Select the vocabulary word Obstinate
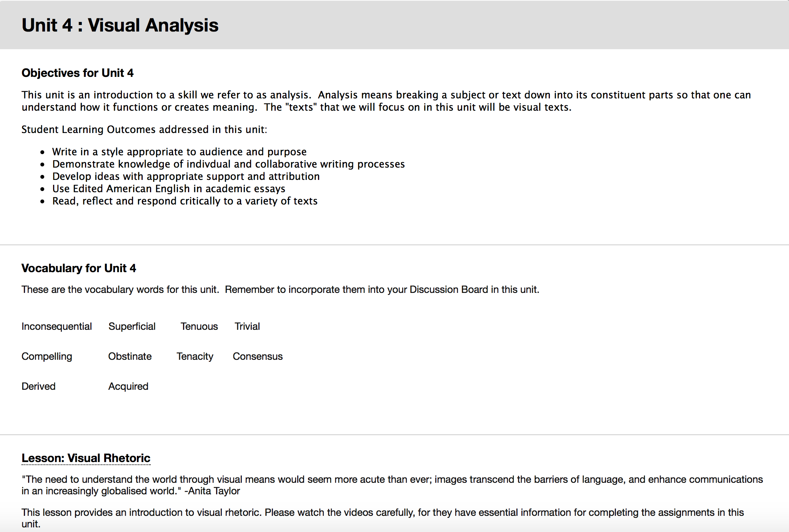Image resolution: width=789 pixels, height=532 pixels. 130,356
